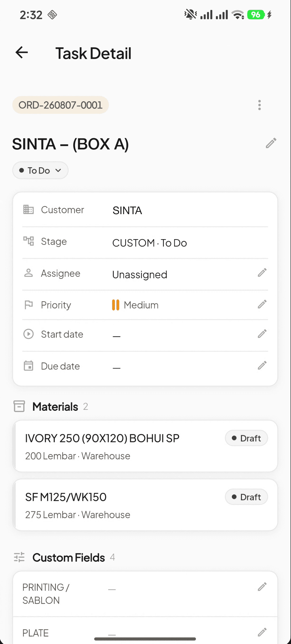This screenshot has width=291, height=644.
Task: Tap the Draft badge on IVORY 250
Action: click(x=246, y=438)
